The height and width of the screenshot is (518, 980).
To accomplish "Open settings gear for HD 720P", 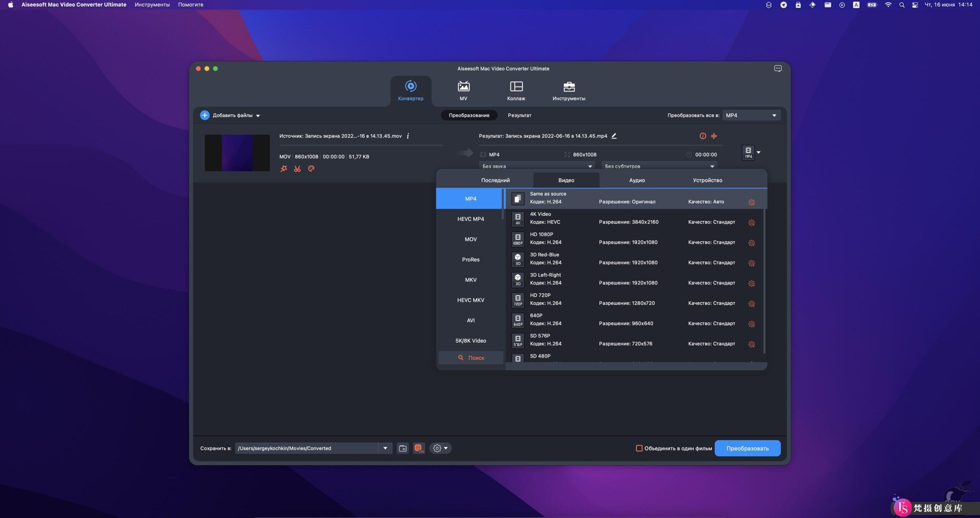I will 751,304.
